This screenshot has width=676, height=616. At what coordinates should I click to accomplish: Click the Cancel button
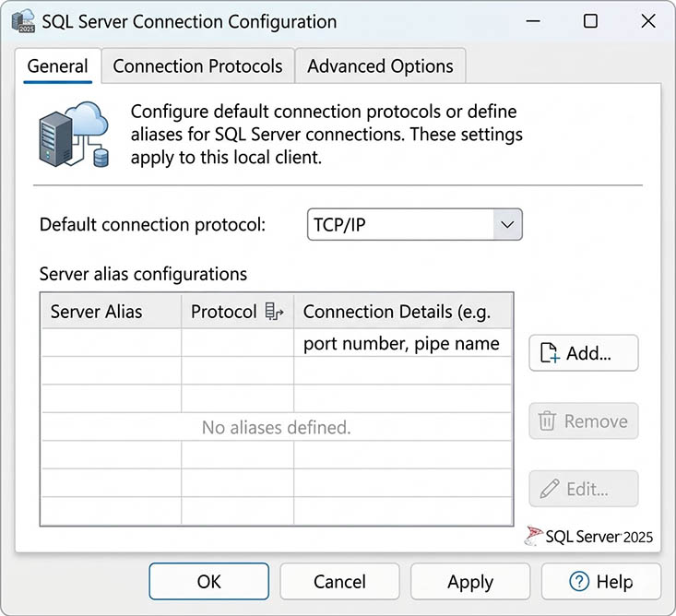pos(339,582)
